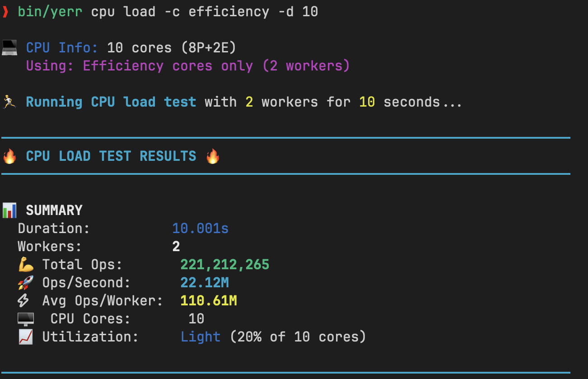Click the Duration value 10.001s
This screenshot has height=379, width=588.
pos(200,228)
